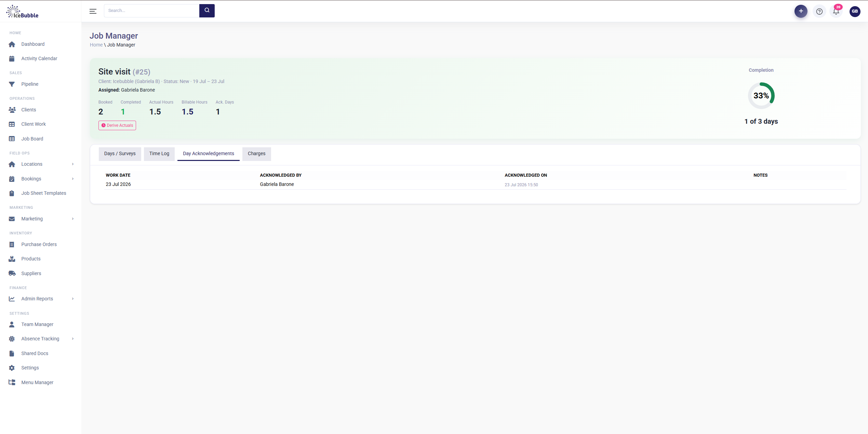The image size is (868, 434).
Task: Click the Admin Reports chart icon
Action: pyautogui.click(x=12, y=299)
